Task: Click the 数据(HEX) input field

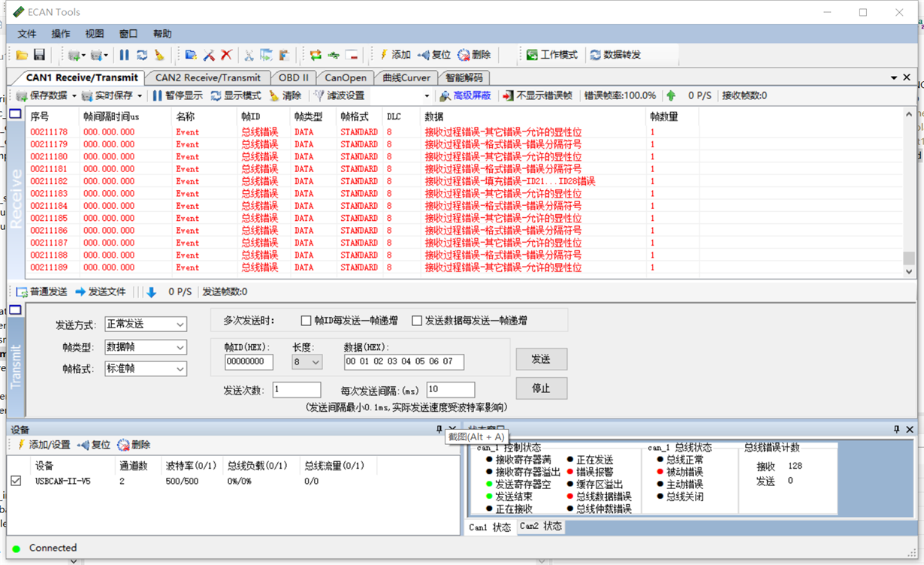Action: (x=404, y=361)
